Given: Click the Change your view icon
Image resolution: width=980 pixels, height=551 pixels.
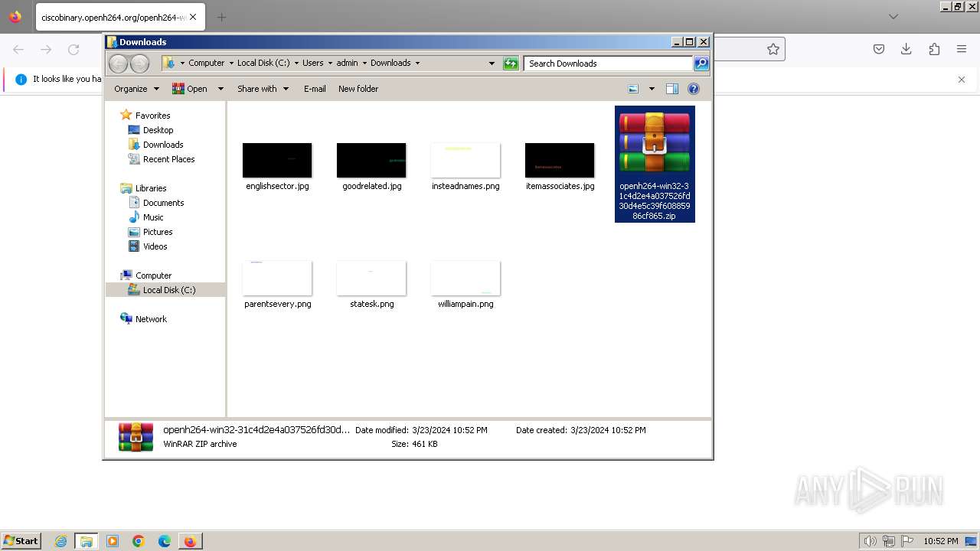Looking at the screenshot, I should (633, 89).
